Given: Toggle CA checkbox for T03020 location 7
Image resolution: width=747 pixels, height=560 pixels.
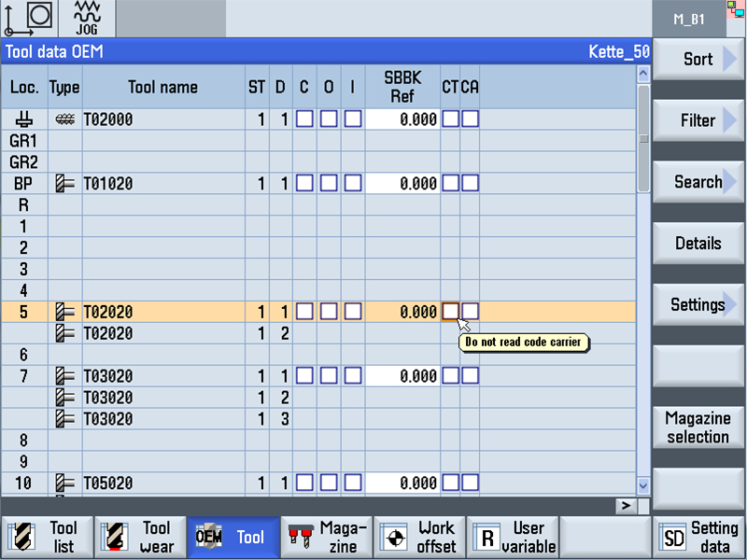Looking at the screenshot, I should click(470, 376).
